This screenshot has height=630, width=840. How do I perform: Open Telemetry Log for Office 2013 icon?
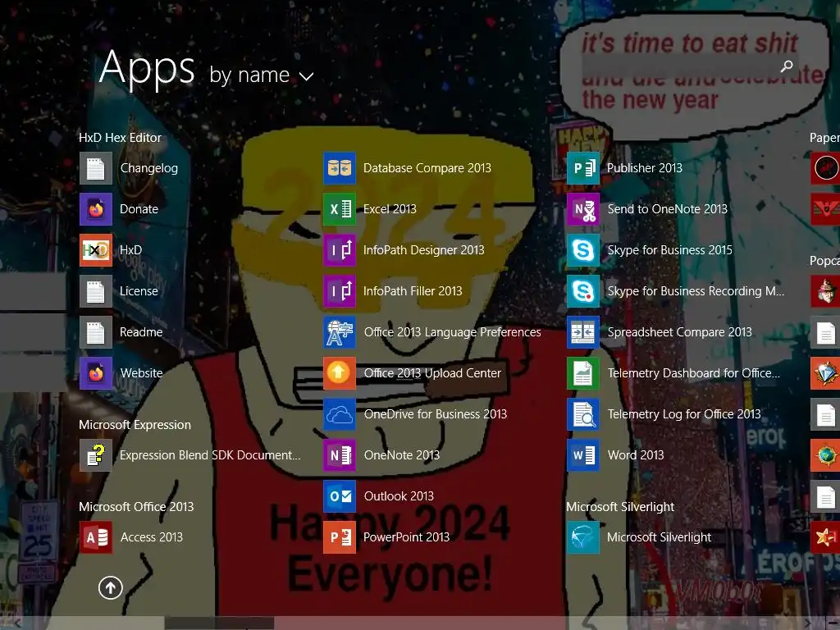[x=583, y=414]
